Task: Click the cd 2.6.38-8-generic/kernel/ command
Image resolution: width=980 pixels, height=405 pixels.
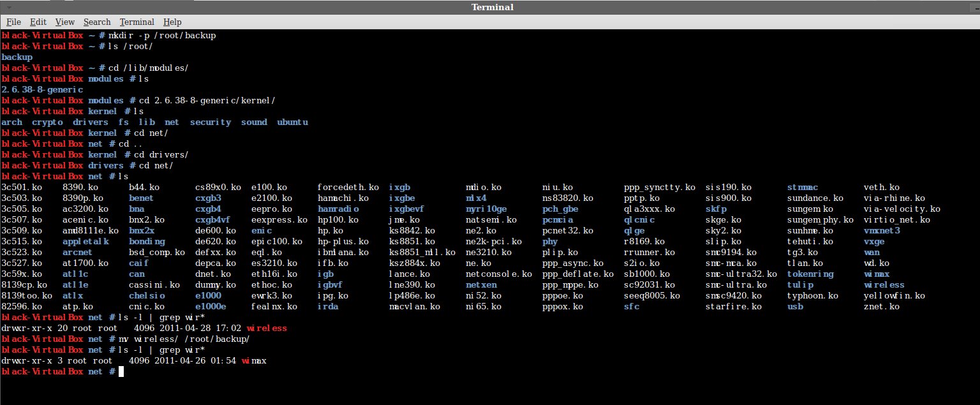Action: [207, 100]
